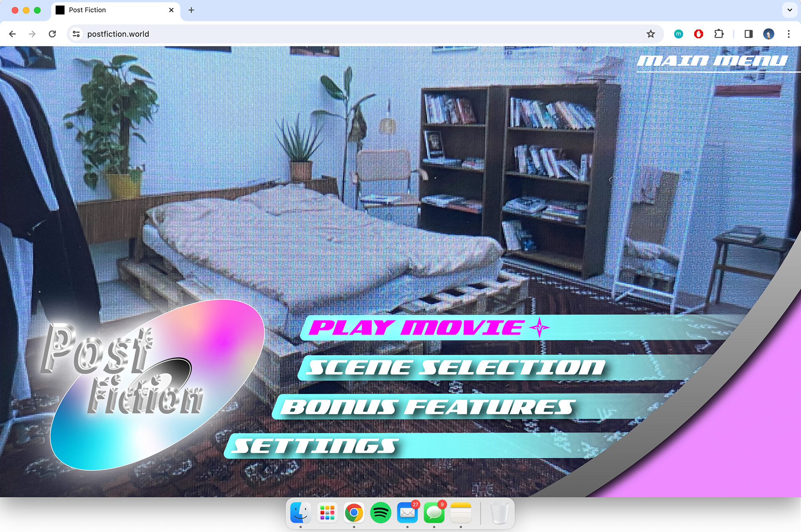Open Chrome's three-dot menu
Viewport: 801px width, 532px height.
pyautogui.click(x=788, y=34)
